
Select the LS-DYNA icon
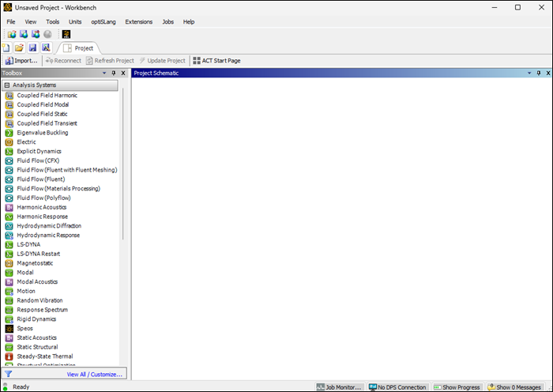9,244
